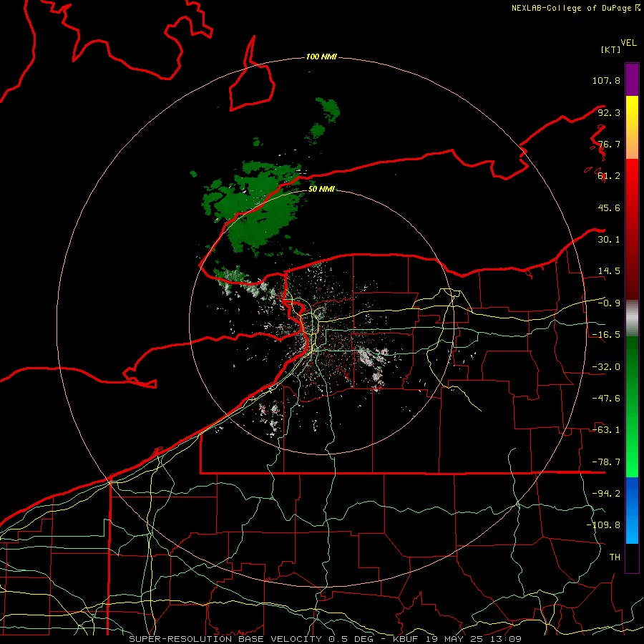Click the -47.6 velocity scale value
The image size is (644, 644).
[x=606, y=399]
